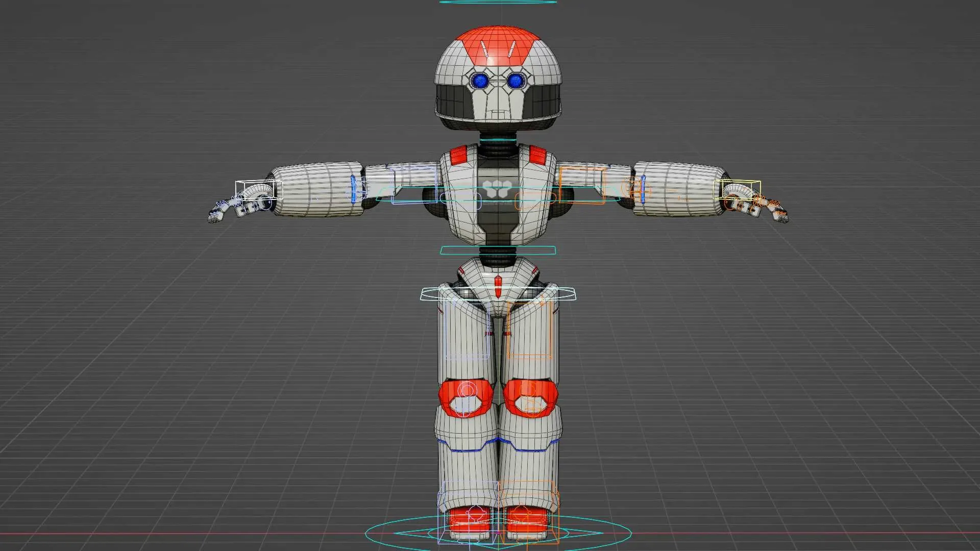Select the red gem on the pelvis
Screen dimensions: 980x551
click(x=498, y=287)
